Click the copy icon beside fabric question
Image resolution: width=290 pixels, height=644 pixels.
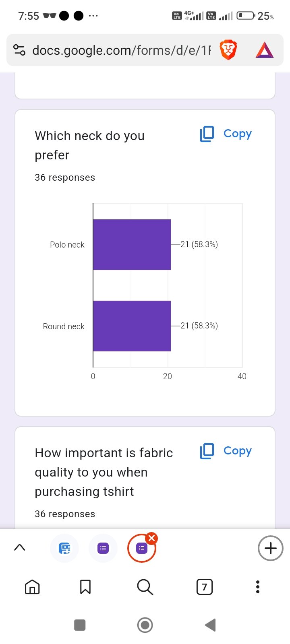[207, 451]
